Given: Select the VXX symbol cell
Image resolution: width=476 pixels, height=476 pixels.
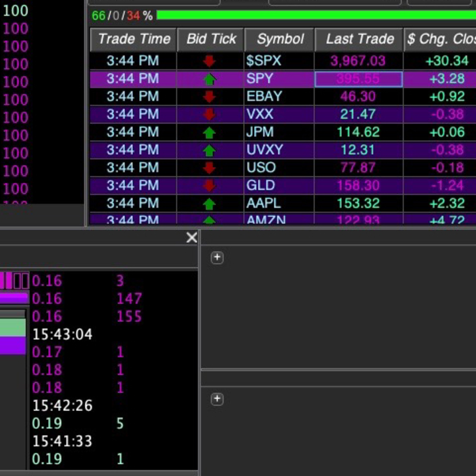Looking at the screenshot, I should (x=279, y=114).
